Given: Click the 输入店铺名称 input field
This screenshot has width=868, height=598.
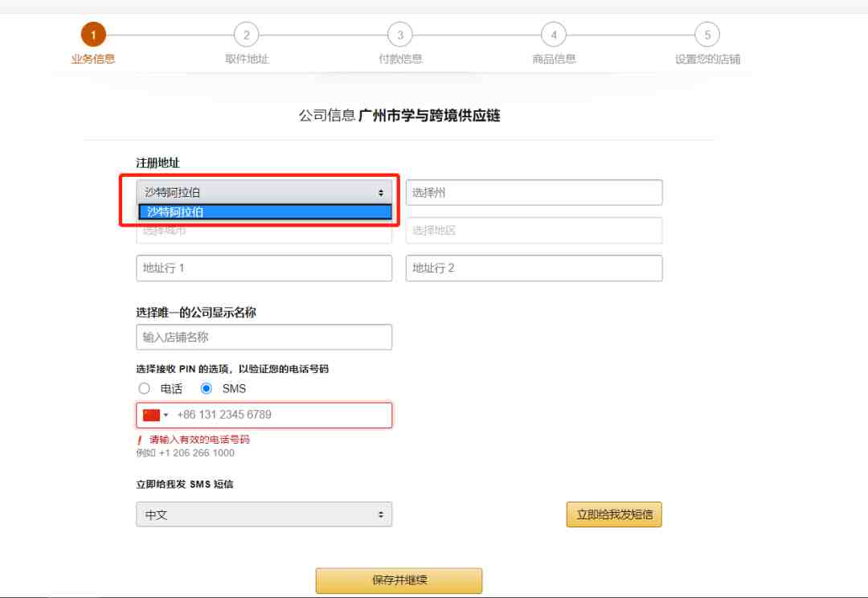Looking at the screenshot, I should tap(264, 337).
